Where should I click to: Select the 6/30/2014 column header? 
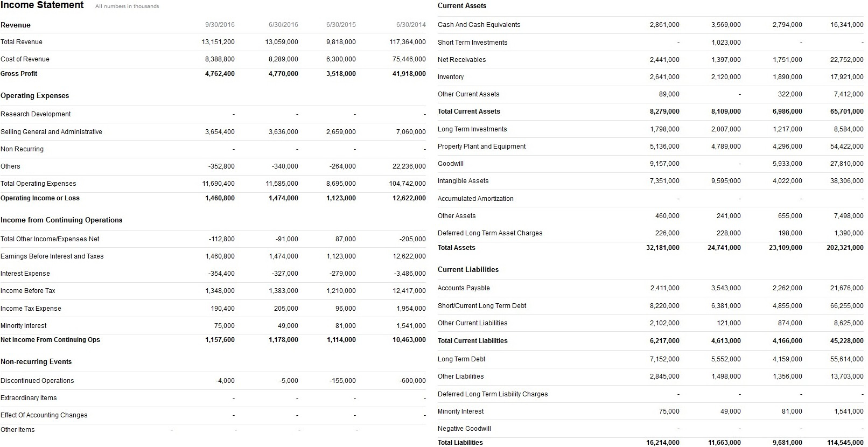(410, 25)
